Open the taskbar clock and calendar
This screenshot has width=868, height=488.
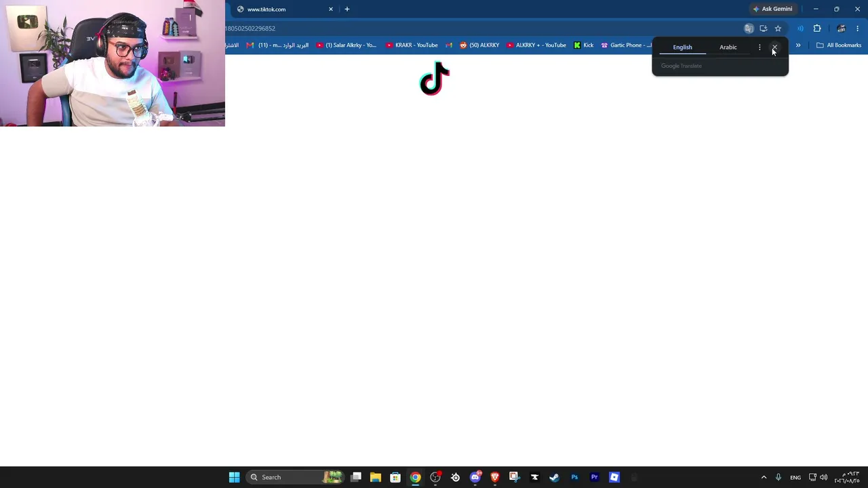click(848, 477)
